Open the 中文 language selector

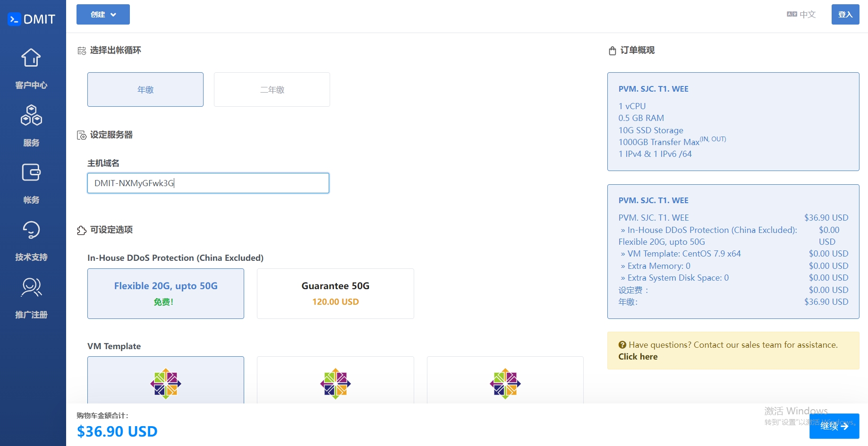coord(801,14)
